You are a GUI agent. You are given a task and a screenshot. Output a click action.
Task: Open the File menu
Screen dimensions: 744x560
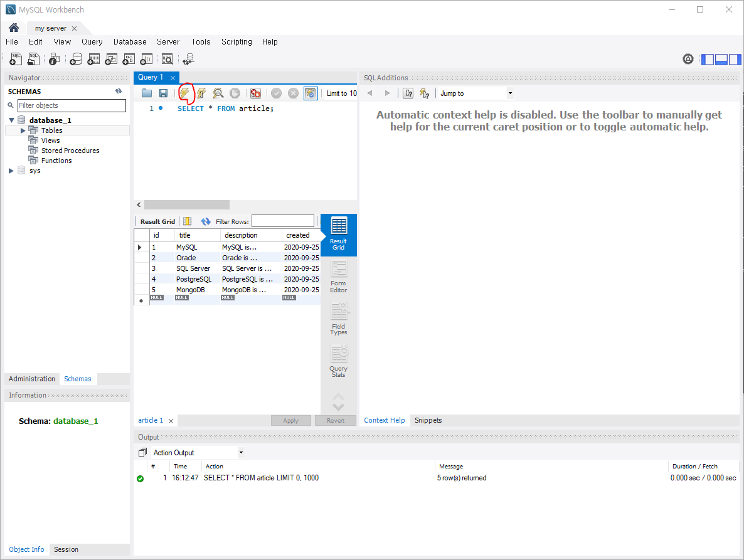pos(12,42)
